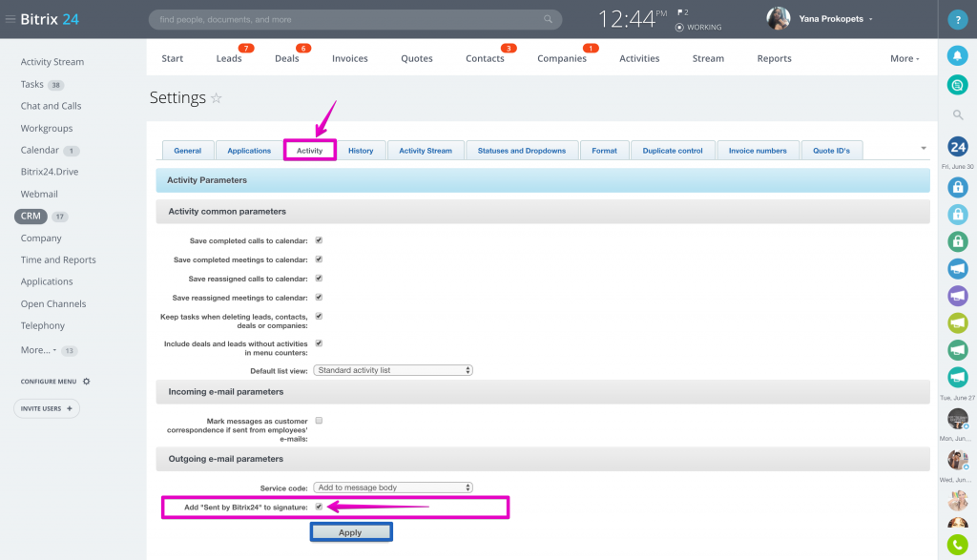Open the Invoice numbers tab
The height and width of the screenshot is (560, 977).
point(758,150)
